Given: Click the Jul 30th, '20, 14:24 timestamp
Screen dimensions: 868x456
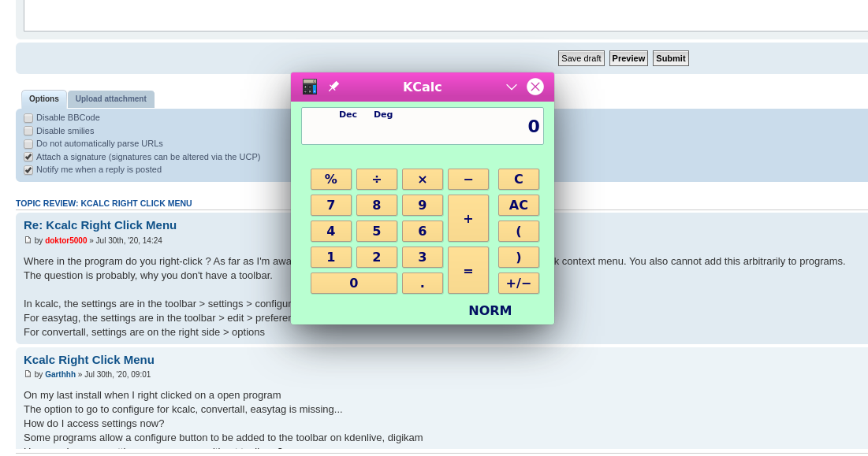Looking at the screenshot, I should 129,240.
